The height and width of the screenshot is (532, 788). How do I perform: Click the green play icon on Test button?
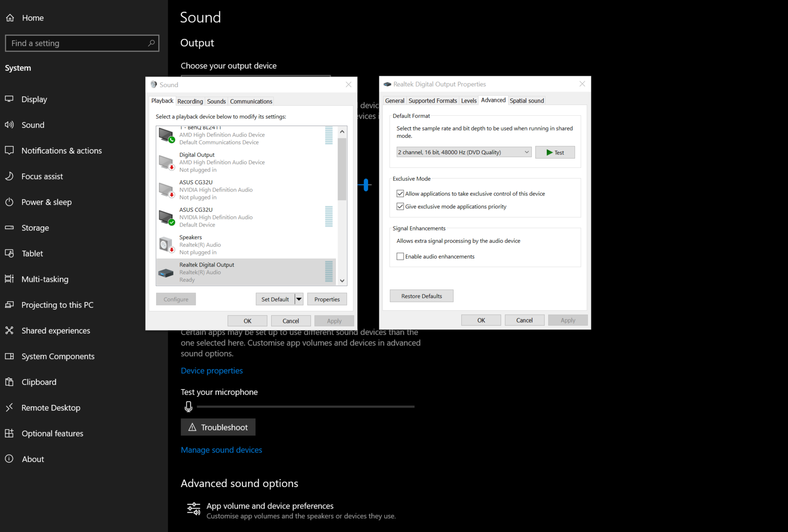coord(549,153)
